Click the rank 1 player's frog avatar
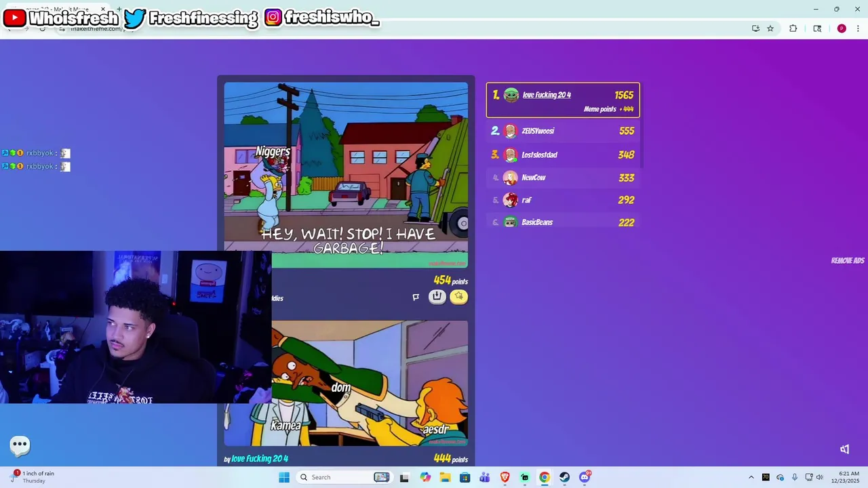This screenshot has width=868, height=488. click(511, 96)
